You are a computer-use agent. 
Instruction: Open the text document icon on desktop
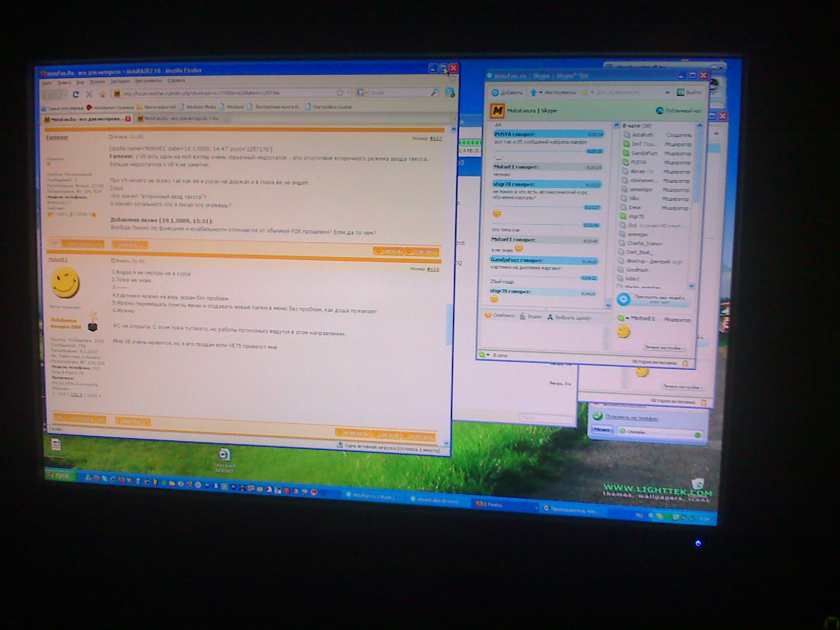click(x=56, y=445)
